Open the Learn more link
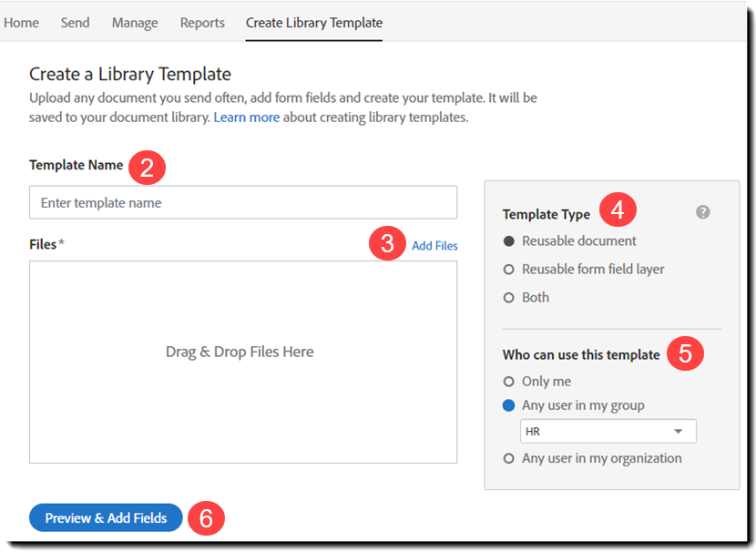Screen dimensions: 756x552 point(246,117)
